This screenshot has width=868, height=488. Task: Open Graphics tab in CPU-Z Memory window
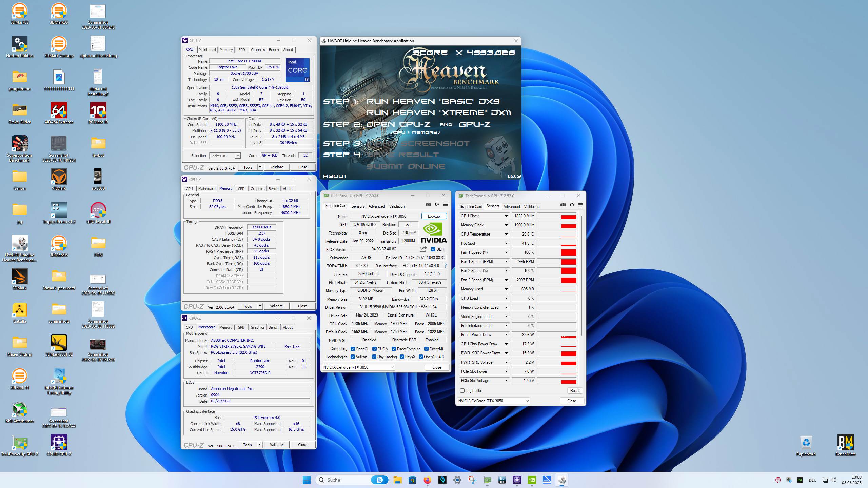pos(257,189)
